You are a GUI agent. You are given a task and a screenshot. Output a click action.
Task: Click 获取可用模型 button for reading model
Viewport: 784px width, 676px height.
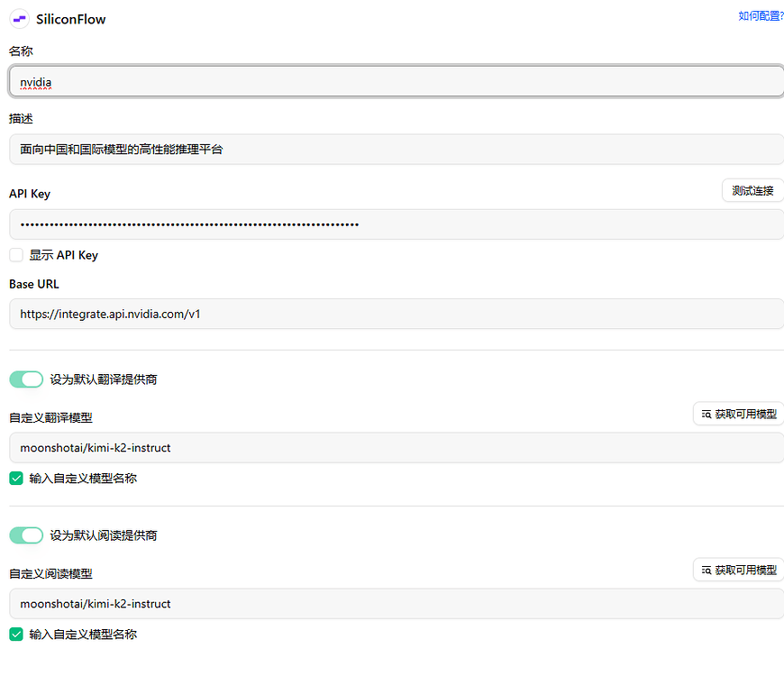click(x=739, y=570)
